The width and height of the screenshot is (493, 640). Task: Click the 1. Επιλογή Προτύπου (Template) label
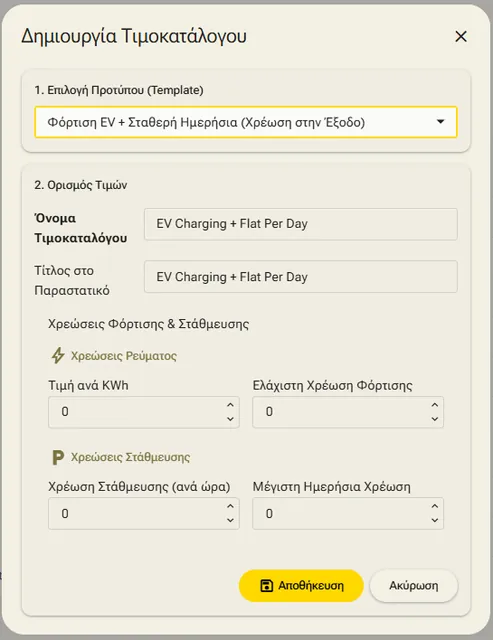tap(119, 90)
